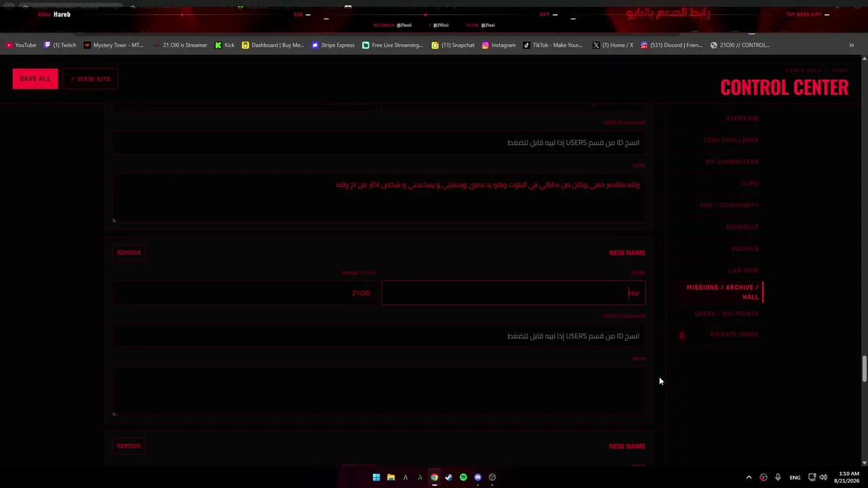Viewport: 868px width, 488px height.
Task: Open the volume tray icon
Action: click(x=823, y=477)
